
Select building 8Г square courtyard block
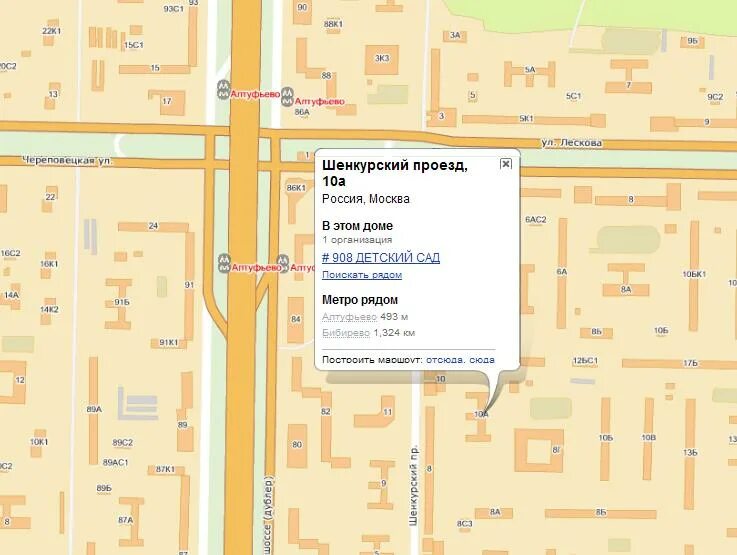(539, 450)
